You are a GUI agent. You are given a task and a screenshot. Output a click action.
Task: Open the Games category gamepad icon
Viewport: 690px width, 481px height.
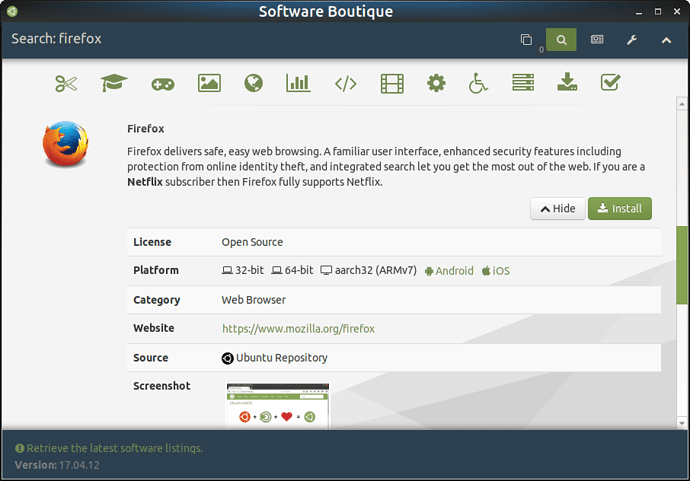163,84
